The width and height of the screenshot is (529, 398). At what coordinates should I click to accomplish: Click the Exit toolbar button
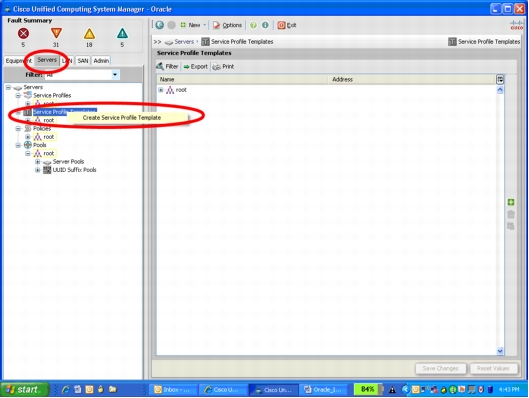click(x=287, y=25)
